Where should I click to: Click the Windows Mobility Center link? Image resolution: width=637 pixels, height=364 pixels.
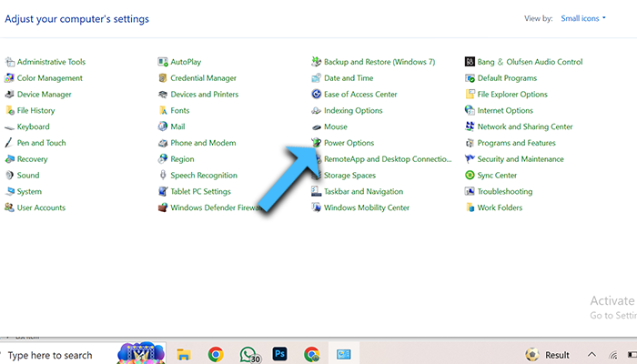click(x=367, y=207)
